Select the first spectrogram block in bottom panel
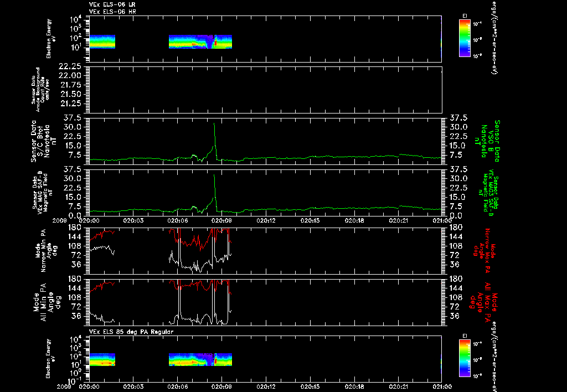This screenshot has width=567, height=392. click(x=102, y=359)
